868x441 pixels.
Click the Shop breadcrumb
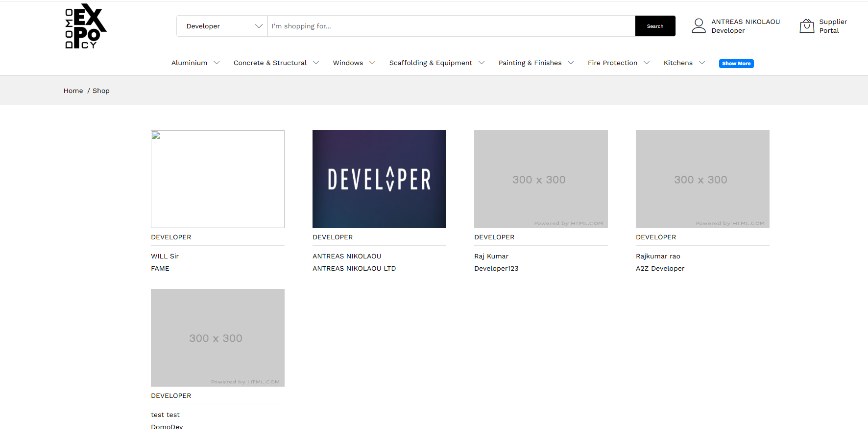point(101,91)
